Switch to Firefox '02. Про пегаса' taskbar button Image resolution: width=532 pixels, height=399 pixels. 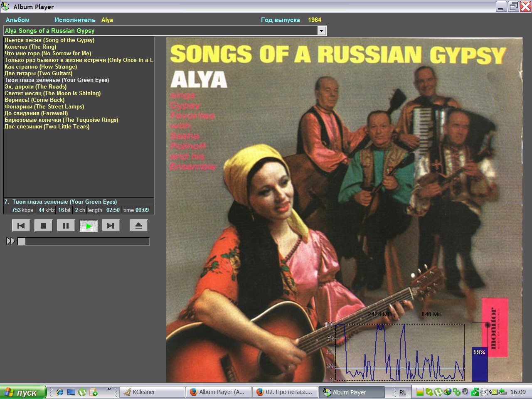coord(285,392)
